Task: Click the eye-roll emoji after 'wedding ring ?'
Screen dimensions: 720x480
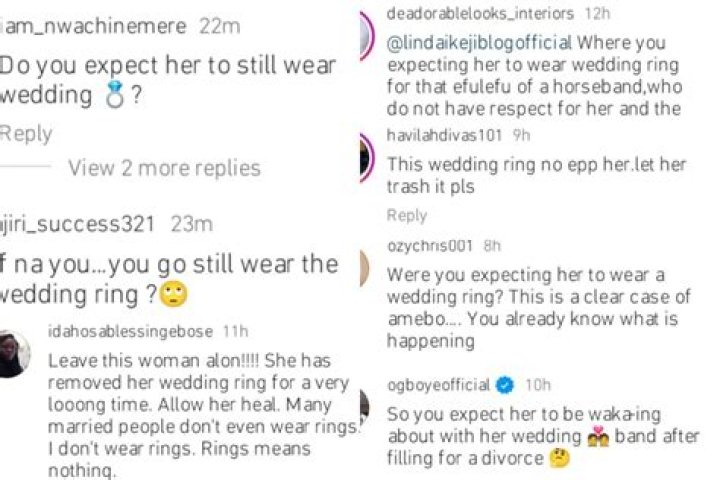Action: click(173, 294)
